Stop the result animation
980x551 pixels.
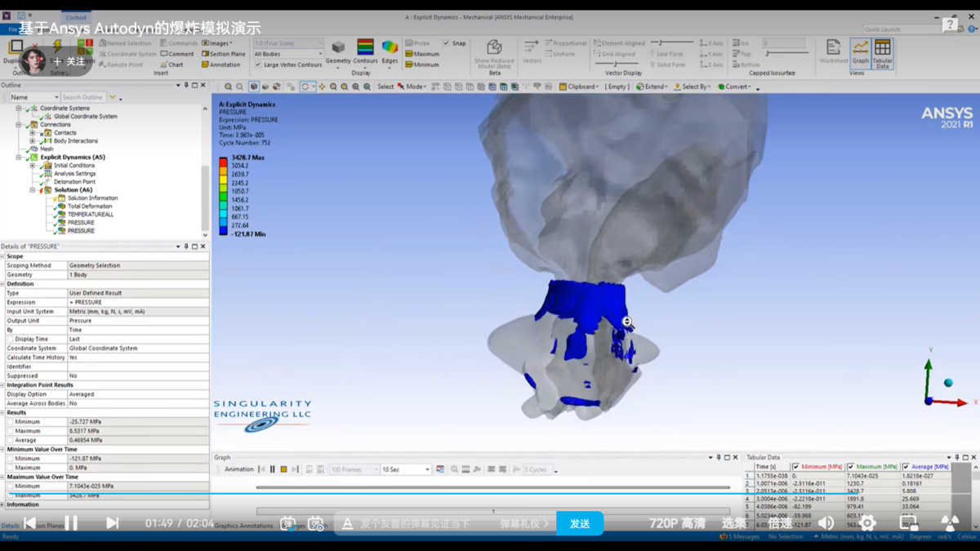[283, 469]
